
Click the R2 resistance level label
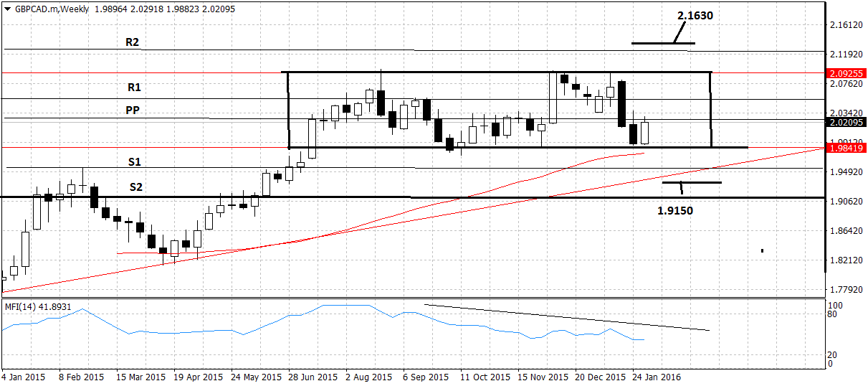pos(132,42)
